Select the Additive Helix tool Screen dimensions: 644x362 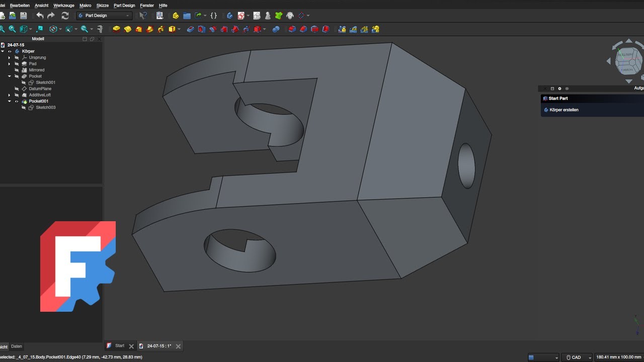point(161,29)
